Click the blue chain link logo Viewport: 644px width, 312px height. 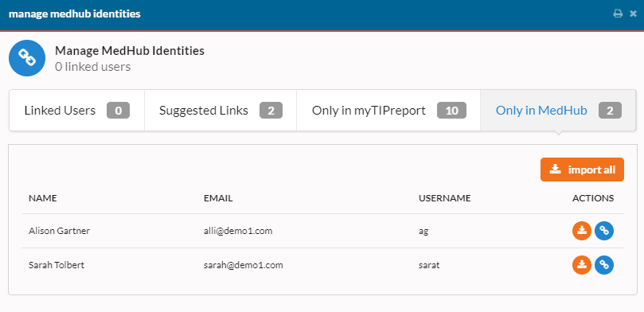coord(27,58)
